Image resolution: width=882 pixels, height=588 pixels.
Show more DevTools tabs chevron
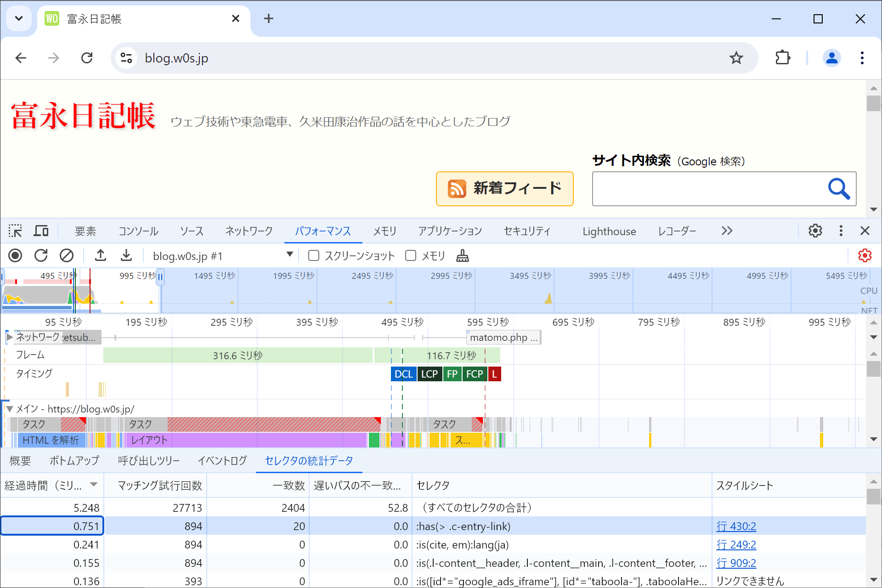726,231
